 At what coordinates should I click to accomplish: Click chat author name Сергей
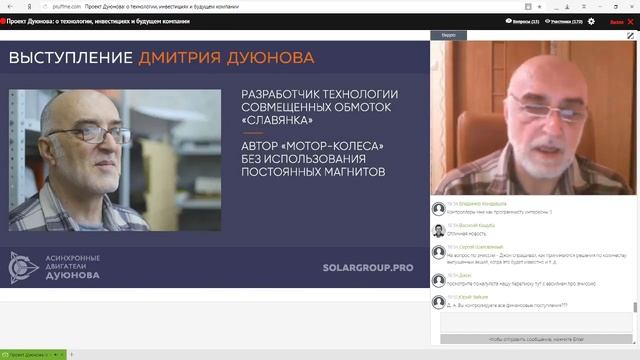pos(481,247)
